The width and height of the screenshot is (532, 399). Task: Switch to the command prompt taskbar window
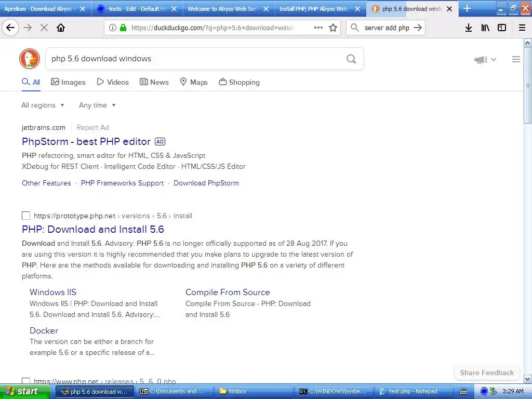pyautogui.click(x=333, y=392)
